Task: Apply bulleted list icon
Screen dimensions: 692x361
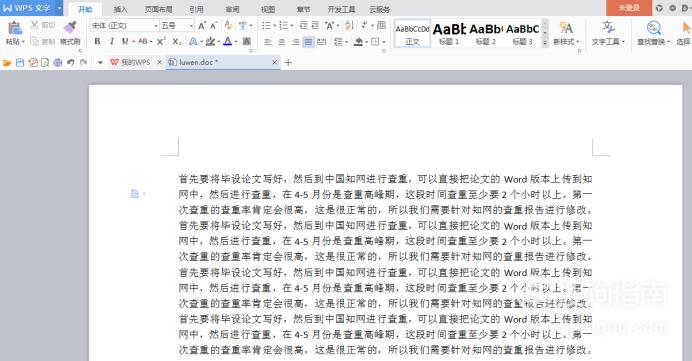Action: (x=266, y=26)
